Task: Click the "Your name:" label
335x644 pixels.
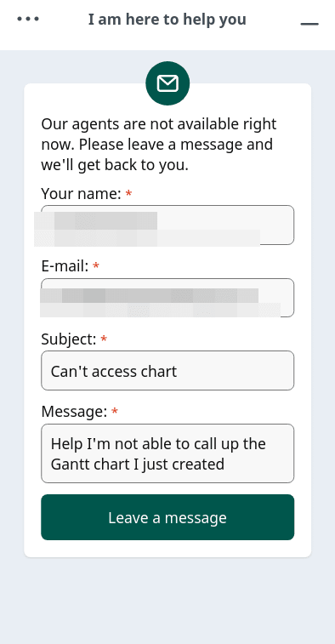Action: 82,193
